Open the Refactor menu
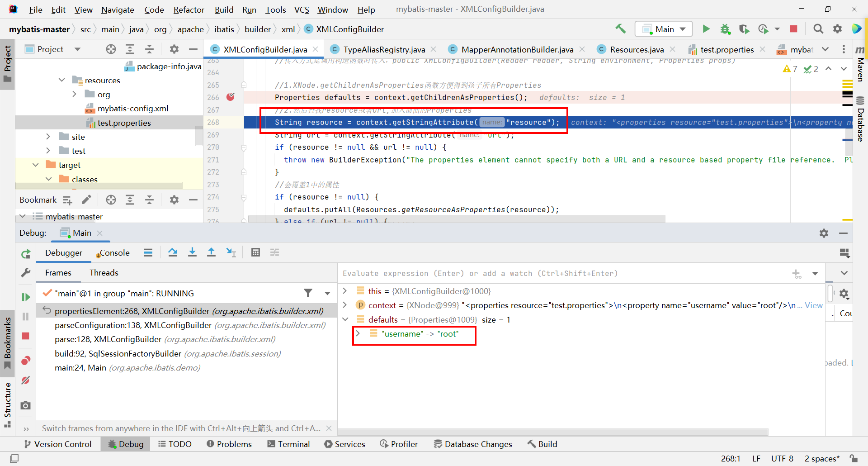This screenshot has height=466, width=868. 189,10
